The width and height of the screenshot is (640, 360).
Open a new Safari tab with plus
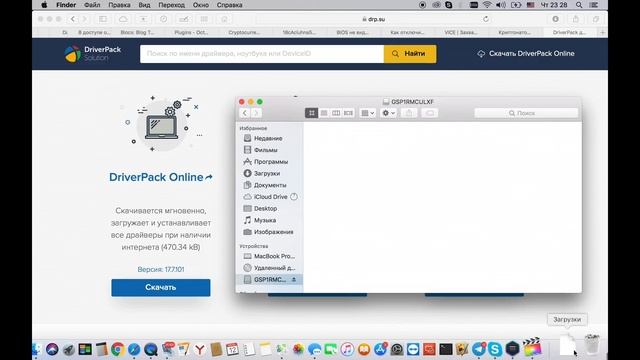[602, 32]
